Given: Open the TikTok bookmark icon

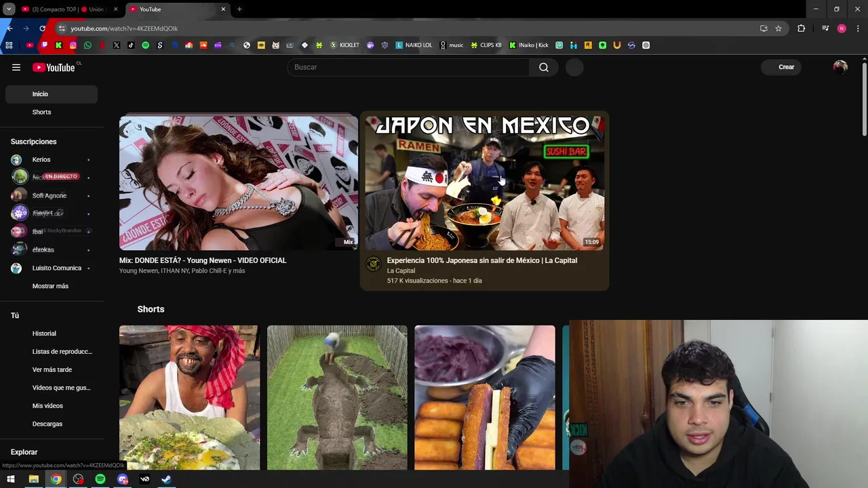Looking at the screenshot, I should (131, 45).
